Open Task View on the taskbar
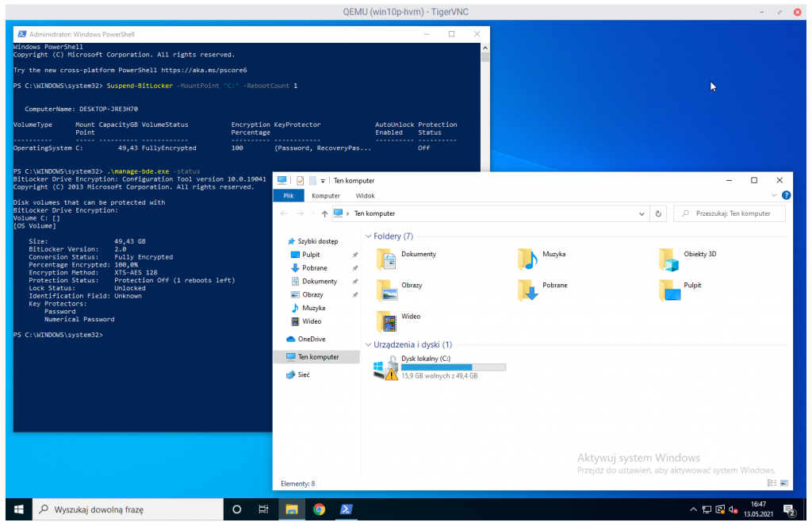This screenshot has width=812, height=526. [263, 509]
